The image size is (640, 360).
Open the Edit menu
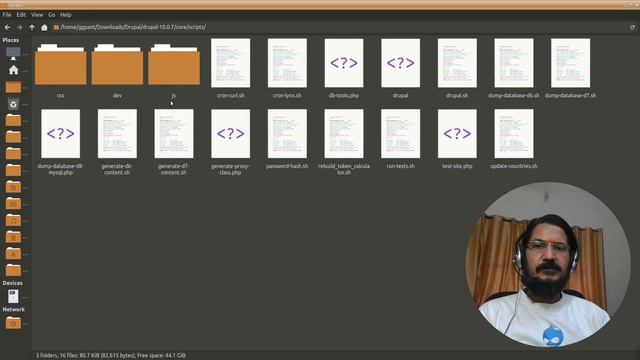21,15
